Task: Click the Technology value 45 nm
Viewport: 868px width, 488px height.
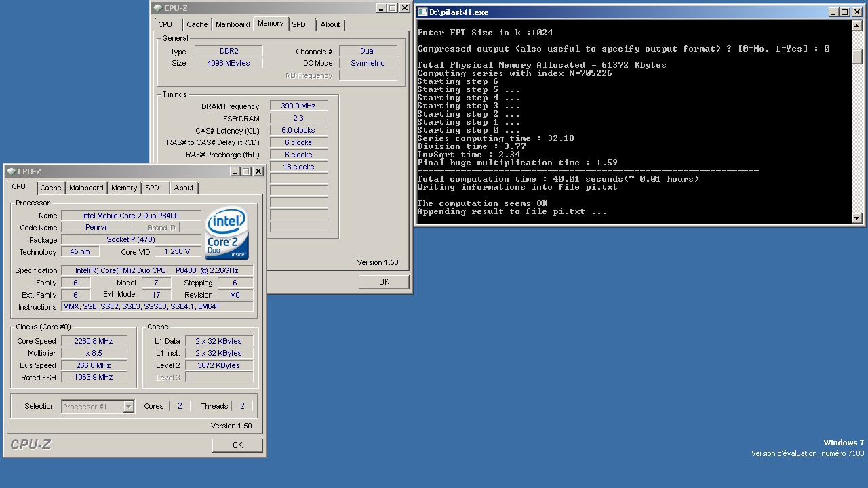Action: (x=80, y=251)
